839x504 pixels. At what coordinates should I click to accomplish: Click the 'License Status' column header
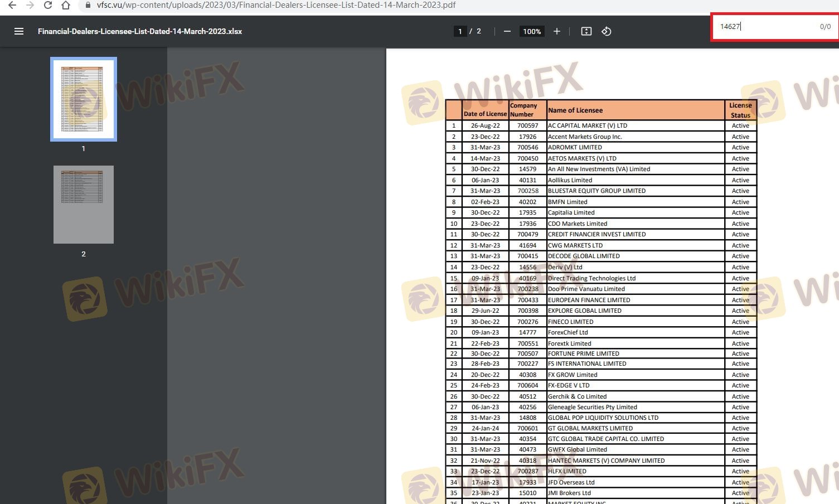pyautogui.click(x=740, y=110)
